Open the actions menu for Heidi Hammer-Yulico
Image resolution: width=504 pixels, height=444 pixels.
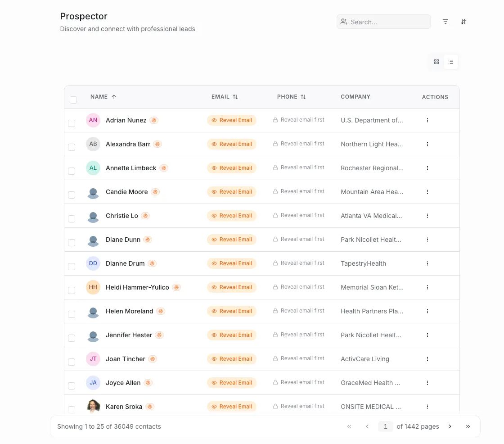[427, 287]
